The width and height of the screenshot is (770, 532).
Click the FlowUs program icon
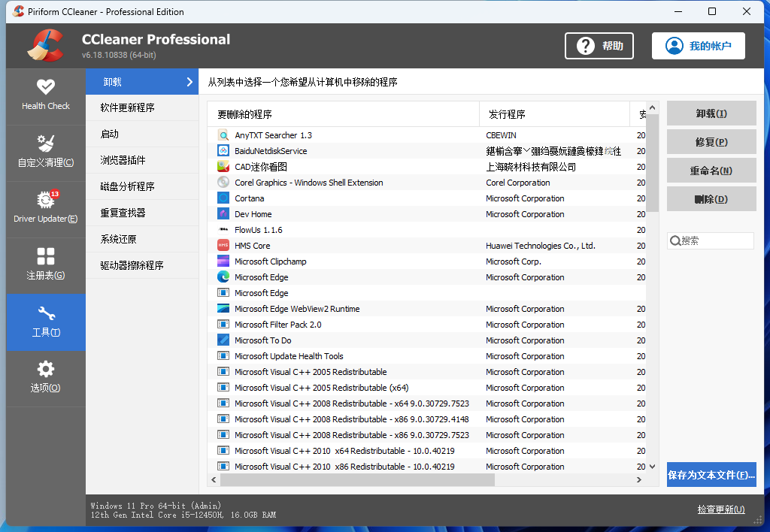pos(223,230)
